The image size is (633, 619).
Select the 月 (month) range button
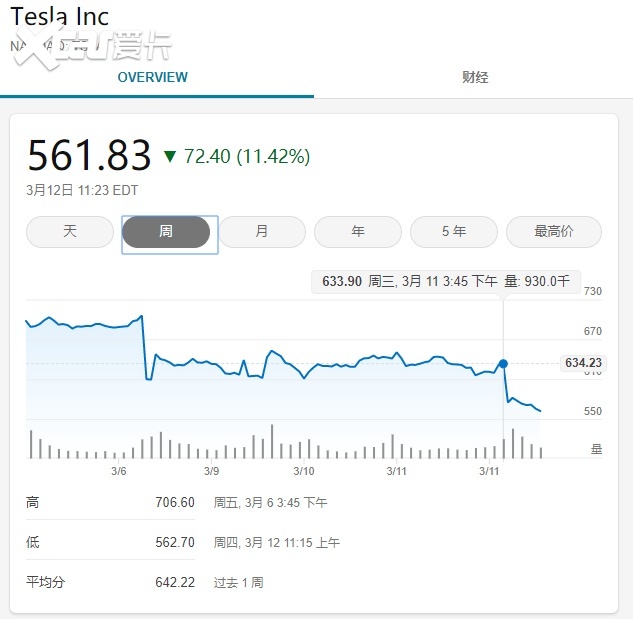262,231
